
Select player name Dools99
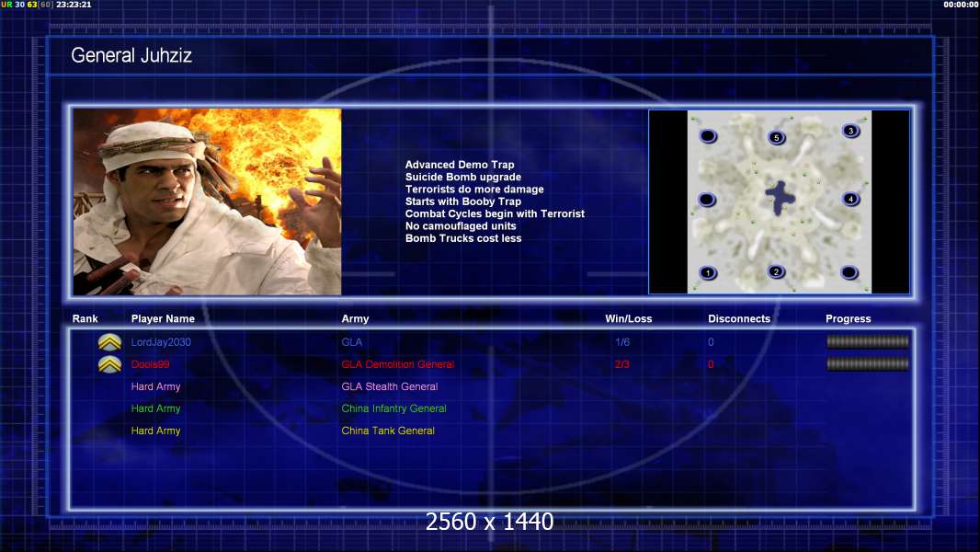coord(150,364)
